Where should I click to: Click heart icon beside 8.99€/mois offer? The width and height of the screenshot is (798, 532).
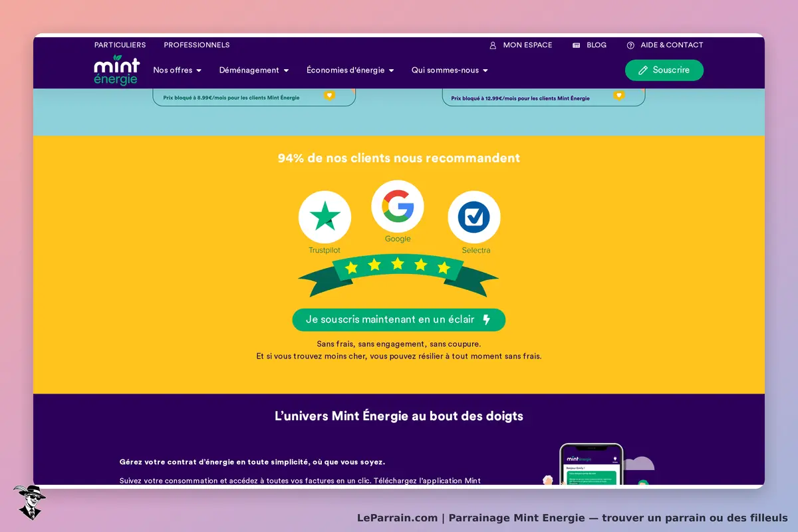(329, 95)
